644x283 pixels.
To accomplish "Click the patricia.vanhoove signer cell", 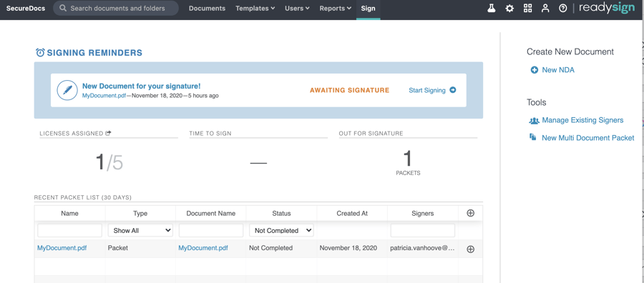I will pos(422,248).
